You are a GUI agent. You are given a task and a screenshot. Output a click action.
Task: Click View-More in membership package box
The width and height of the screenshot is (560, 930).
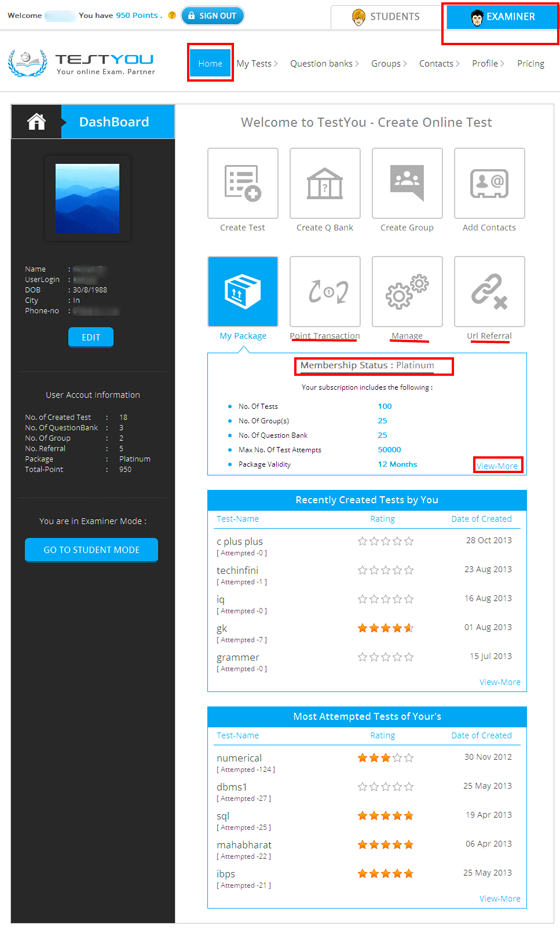(497, 466)
